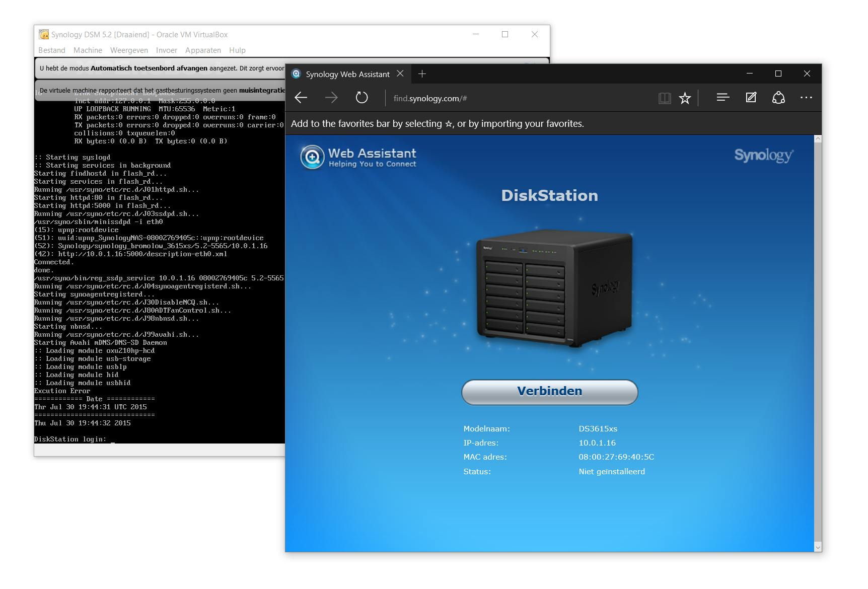868x589 pixels.
Task: Click the MAC address 08:00:27:69:40:5C
Action: 616,457
